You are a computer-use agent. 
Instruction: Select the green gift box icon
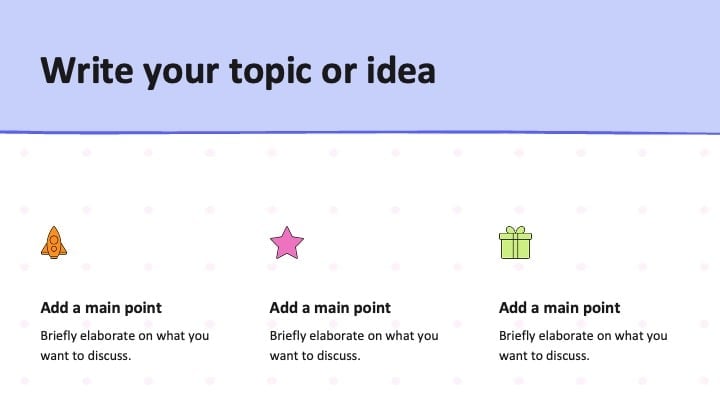point(515,242)
